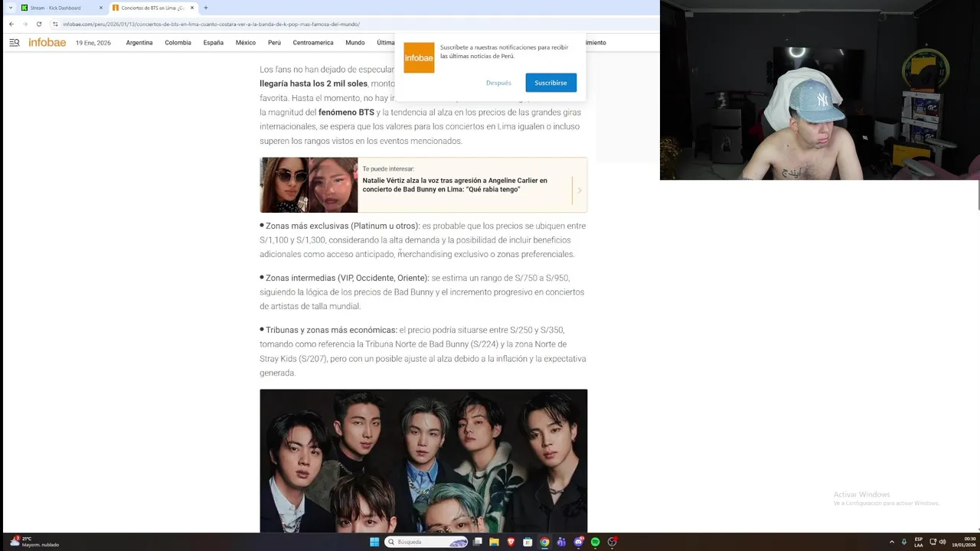This screenshot has width=980, height=551.
Task: Launch Brave browser from the taskbar
Action: point(511,542)
